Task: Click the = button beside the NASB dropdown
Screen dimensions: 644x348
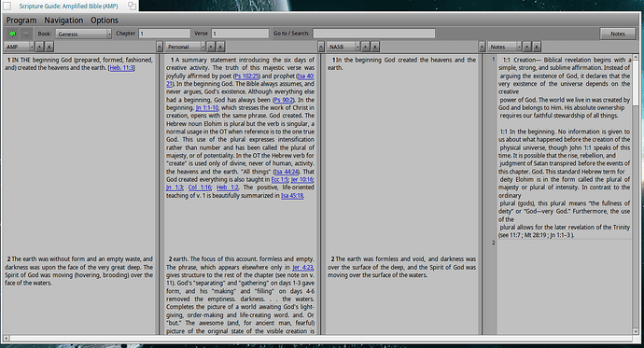Action: [321, 47]
